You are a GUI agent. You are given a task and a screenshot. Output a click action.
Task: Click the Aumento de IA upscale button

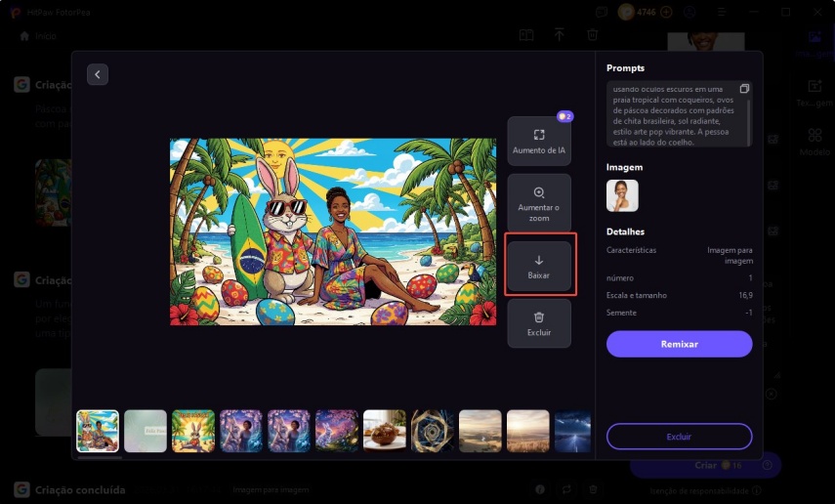click(538, 141)
